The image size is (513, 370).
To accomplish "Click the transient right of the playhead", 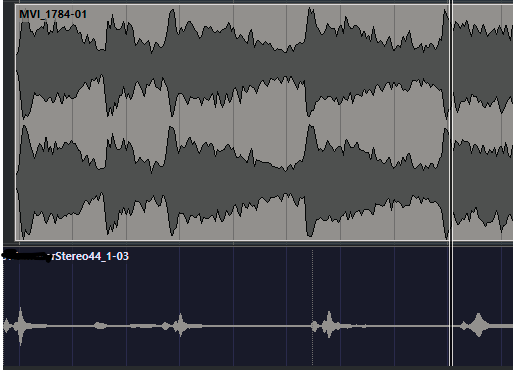I will pos(479,325).
